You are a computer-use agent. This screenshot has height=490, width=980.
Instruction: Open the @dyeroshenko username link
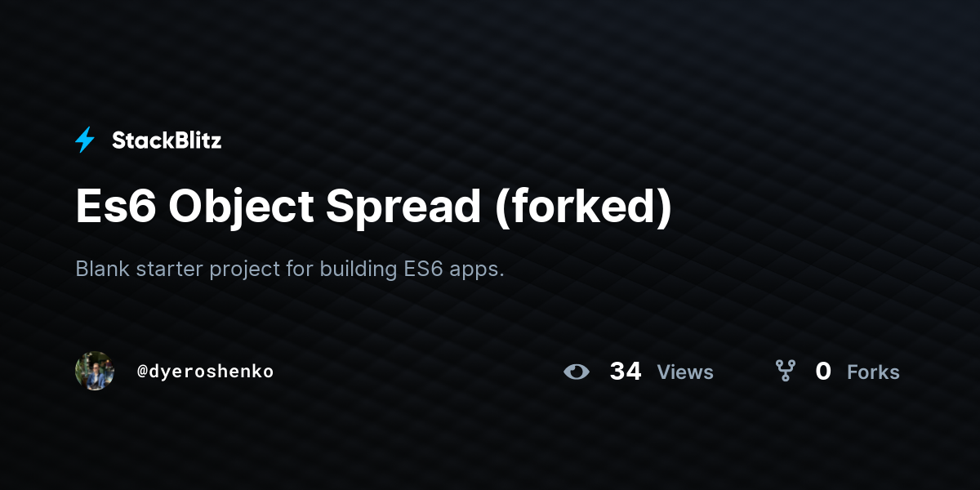[205, 372]
